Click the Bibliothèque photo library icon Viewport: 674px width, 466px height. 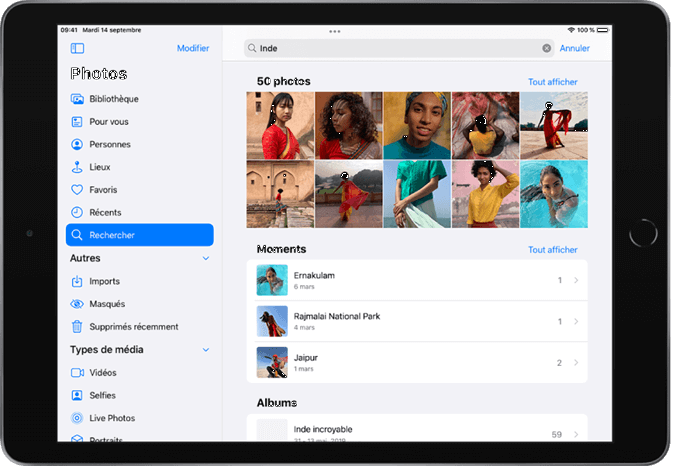tap(77, 99)
